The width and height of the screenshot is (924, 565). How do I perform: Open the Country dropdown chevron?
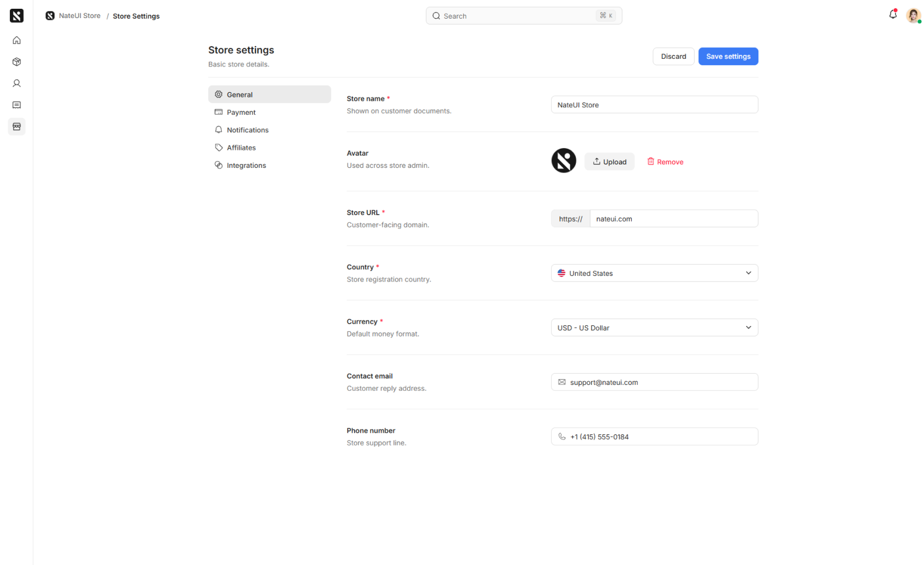click(x=748, y=273)
